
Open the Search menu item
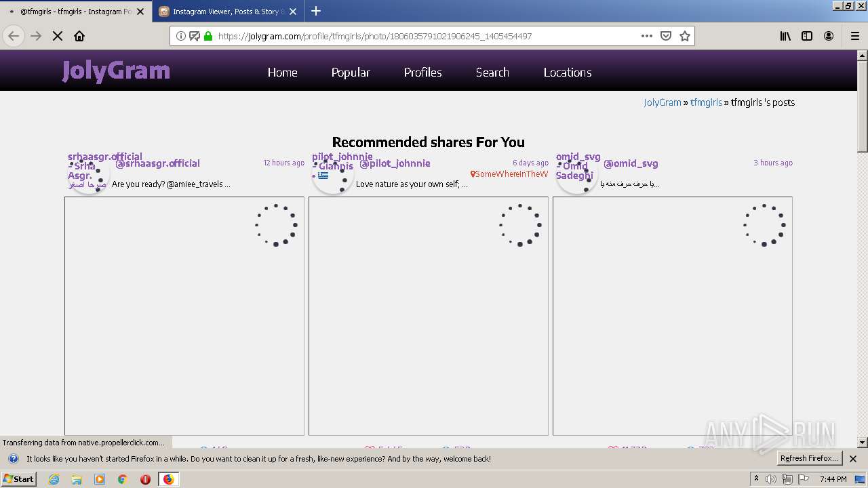pos(492,73)
